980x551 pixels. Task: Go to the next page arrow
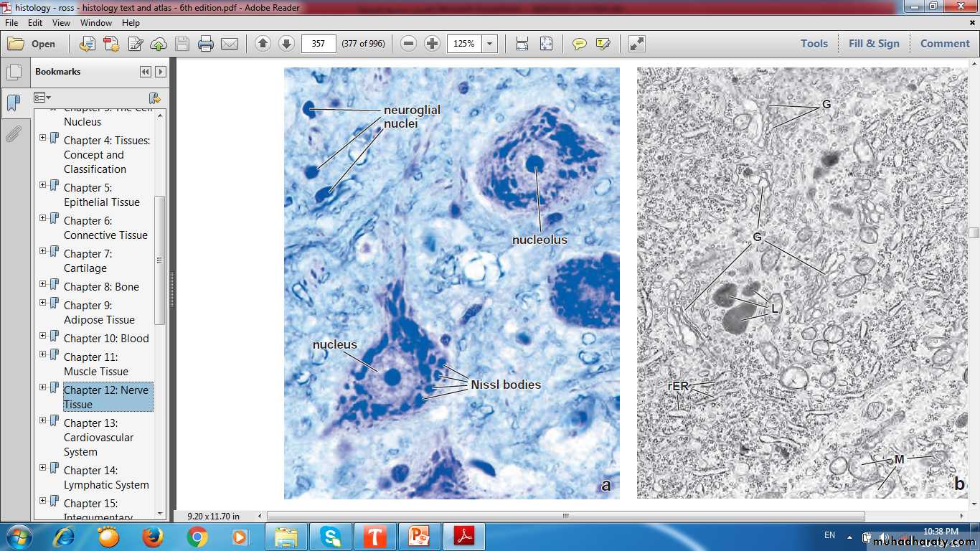tap(286, 44)
